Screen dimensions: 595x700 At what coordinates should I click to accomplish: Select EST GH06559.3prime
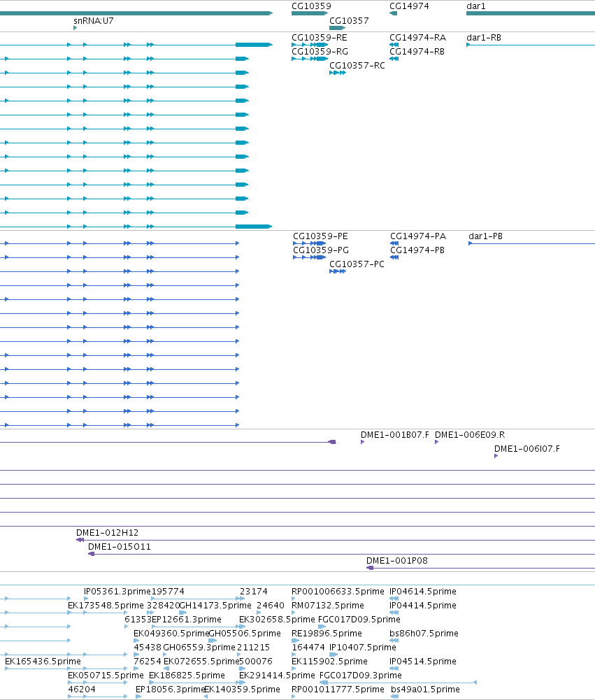click(x=199, y=648)
